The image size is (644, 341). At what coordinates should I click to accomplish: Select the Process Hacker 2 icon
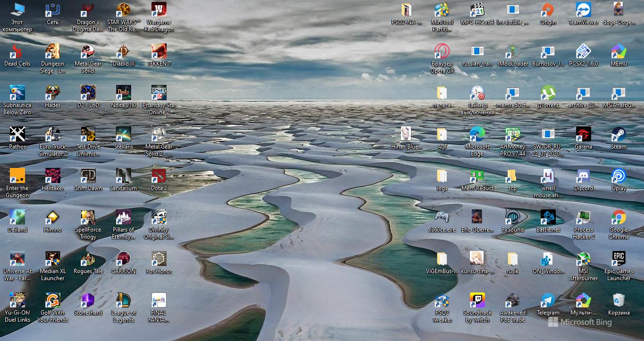[x=584, y=225]
